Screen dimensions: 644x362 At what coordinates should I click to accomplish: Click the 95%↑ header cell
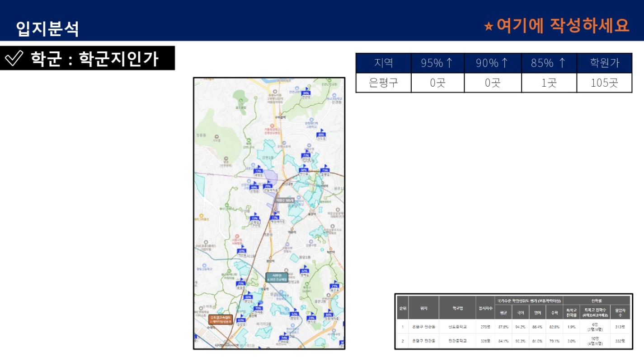point(437,63)
